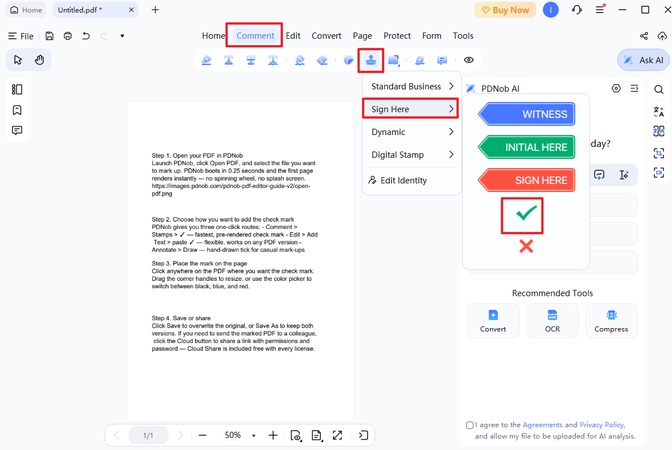
Task: Click the cloud upload icon
Action: tap(663, 36)
